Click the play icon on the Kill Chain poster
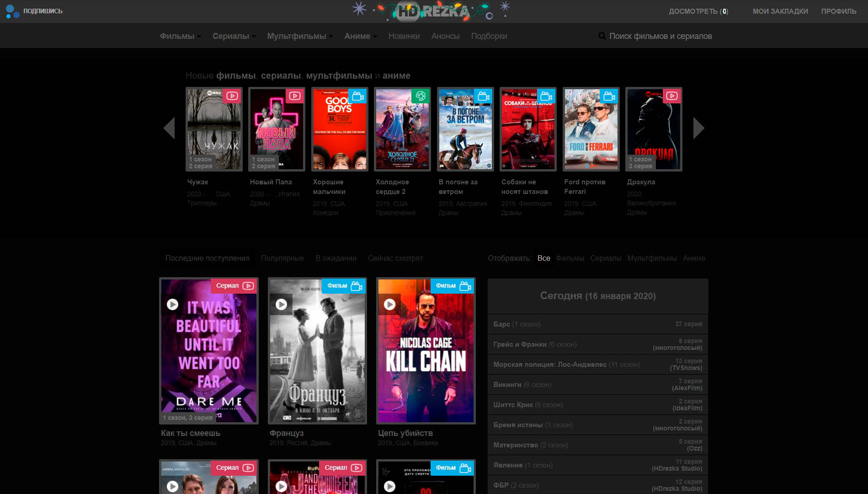The width and height of the screenshot is (868, 494). click(390, 304)
